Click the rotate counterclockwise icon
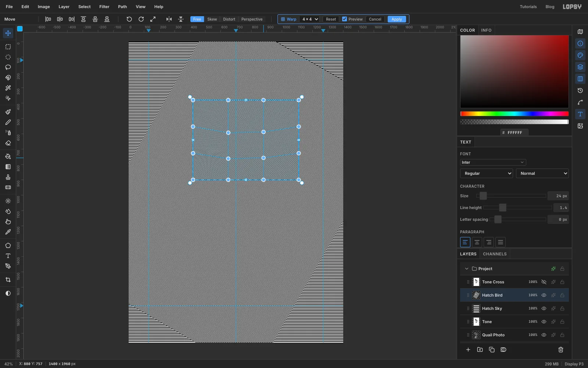Screen dimensions: 588x368 click(129, 19)
